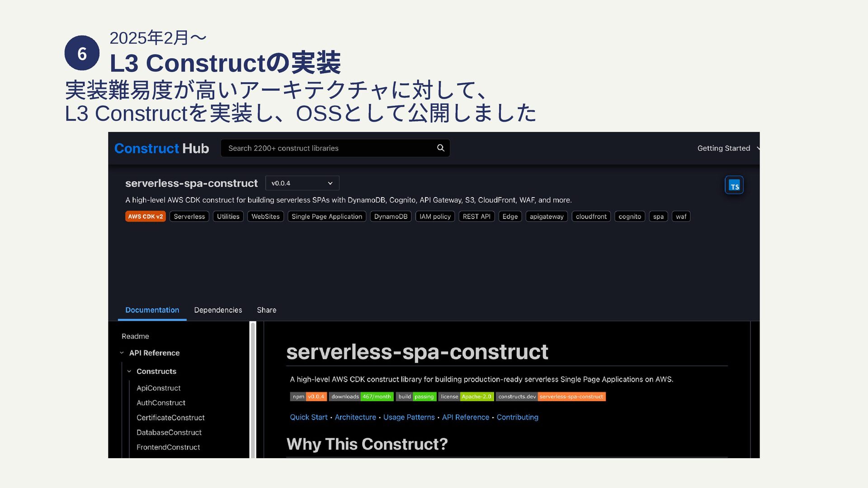
Task: Click the sidebar vertical scrollbar
Action: click(x=253, y=389)
